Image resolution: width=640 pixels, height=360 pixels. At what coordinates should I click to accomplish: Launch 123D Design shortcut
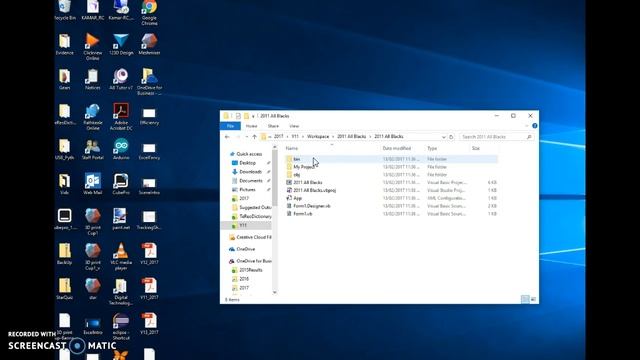(121, 44)
